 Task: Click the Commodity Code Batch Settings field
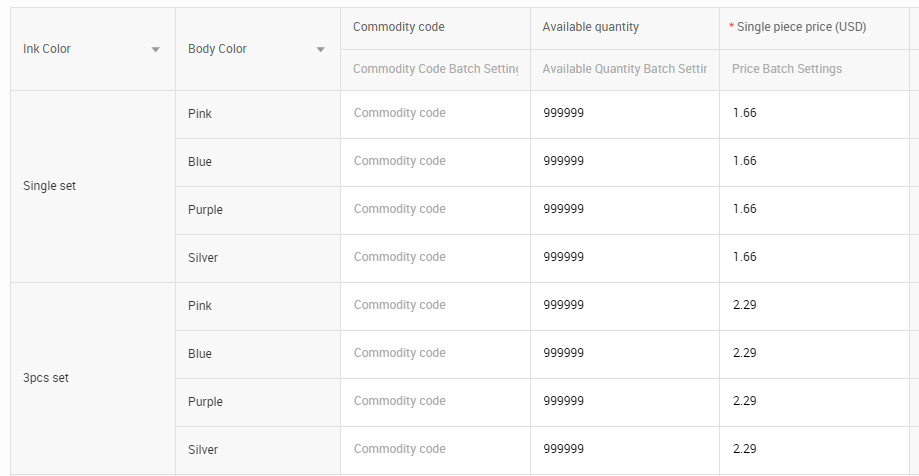click(435, 69)
